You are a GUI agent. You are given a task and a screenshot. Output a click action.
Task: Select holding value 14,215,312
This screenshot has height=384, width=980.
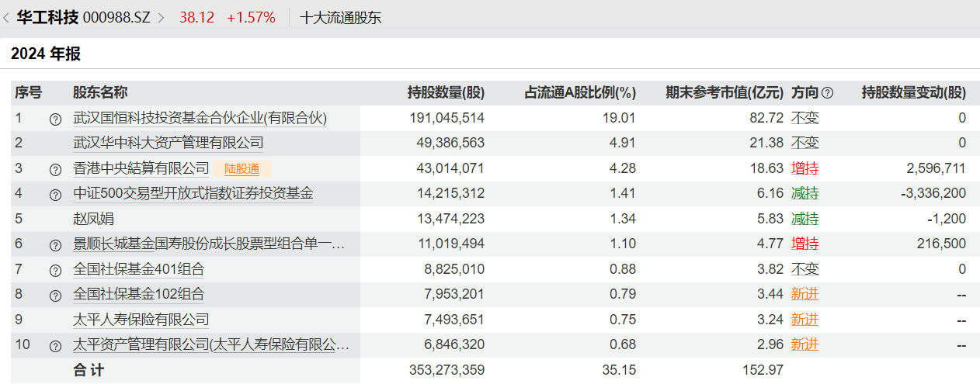[x=450, y=193]
